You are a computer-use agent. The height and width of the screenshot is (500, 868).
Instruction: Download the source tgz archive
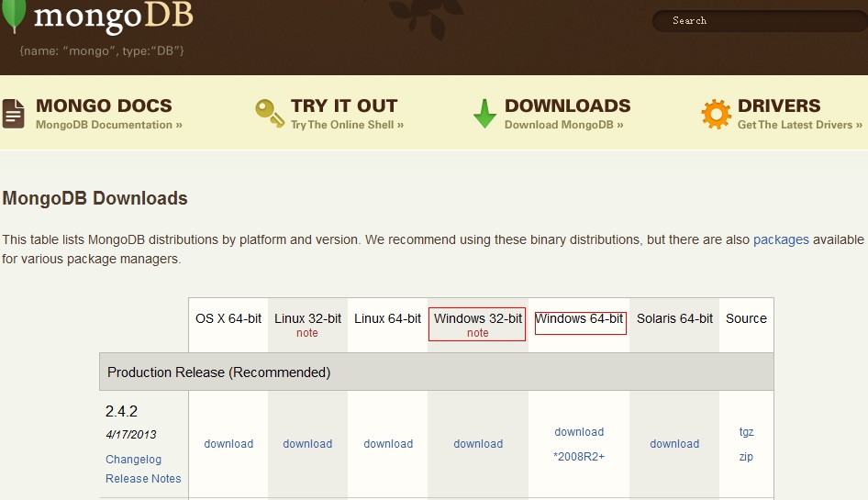(746, 432)
